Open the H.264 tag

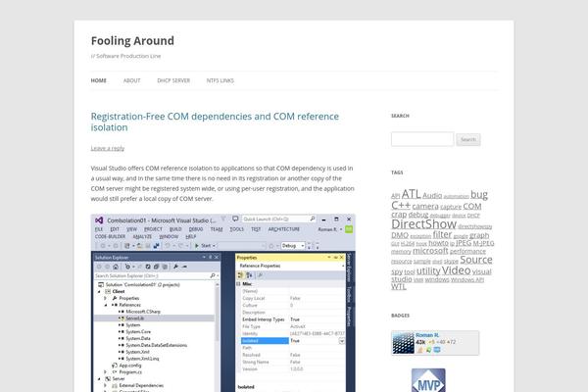(408, 244)
